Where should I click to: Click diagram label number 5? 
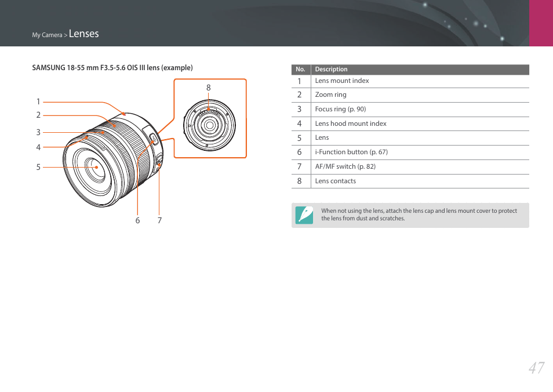pyautogui.click(x=38, y=167)
